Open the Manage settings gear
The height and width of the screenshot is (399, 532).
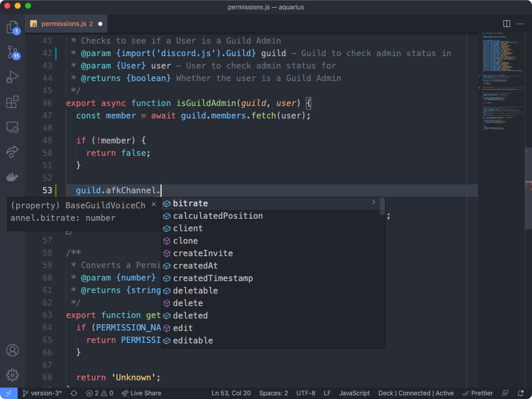coord(12,375)
